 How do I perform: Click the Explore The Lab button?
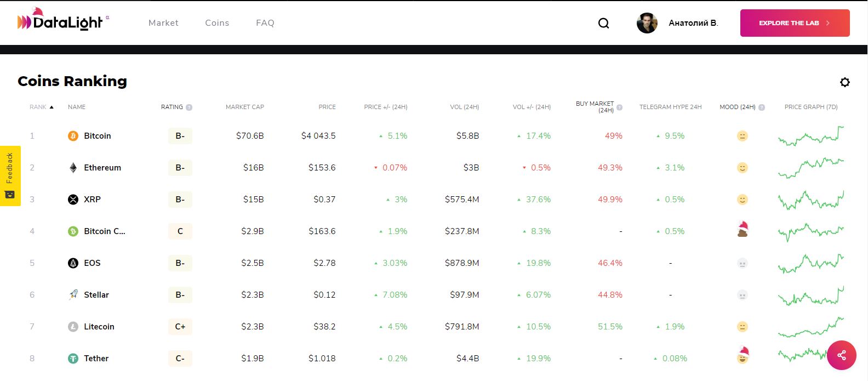pos(795,23)
